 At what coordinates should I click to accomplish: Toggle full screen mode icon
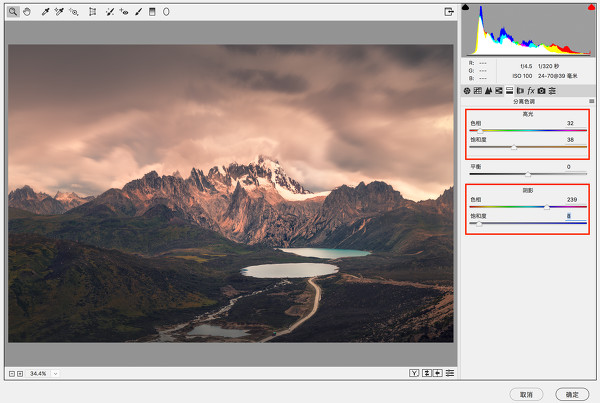449,12
